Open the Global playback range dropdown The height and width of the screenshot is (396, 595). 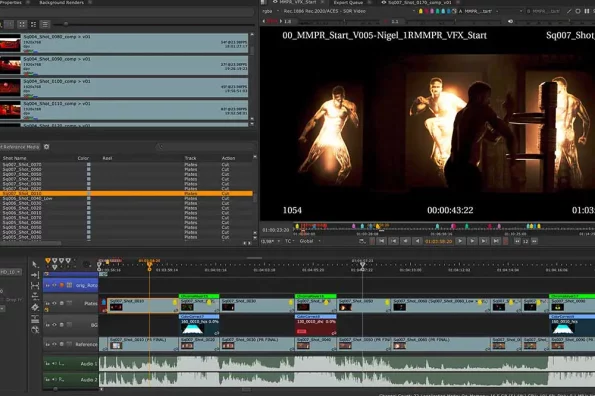pyautogui.click(x=310, y=241)
